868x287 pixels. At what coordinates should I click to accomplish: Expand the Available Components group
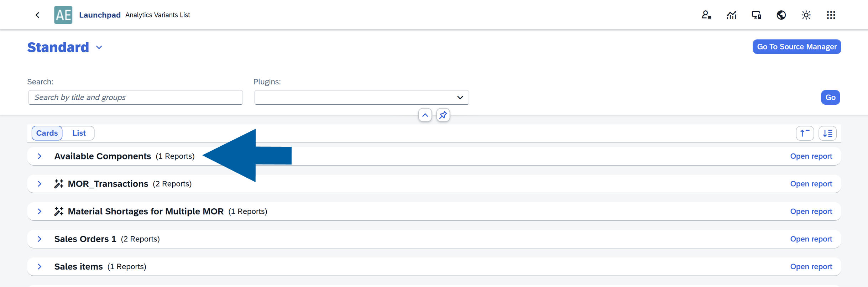point(39,156)
